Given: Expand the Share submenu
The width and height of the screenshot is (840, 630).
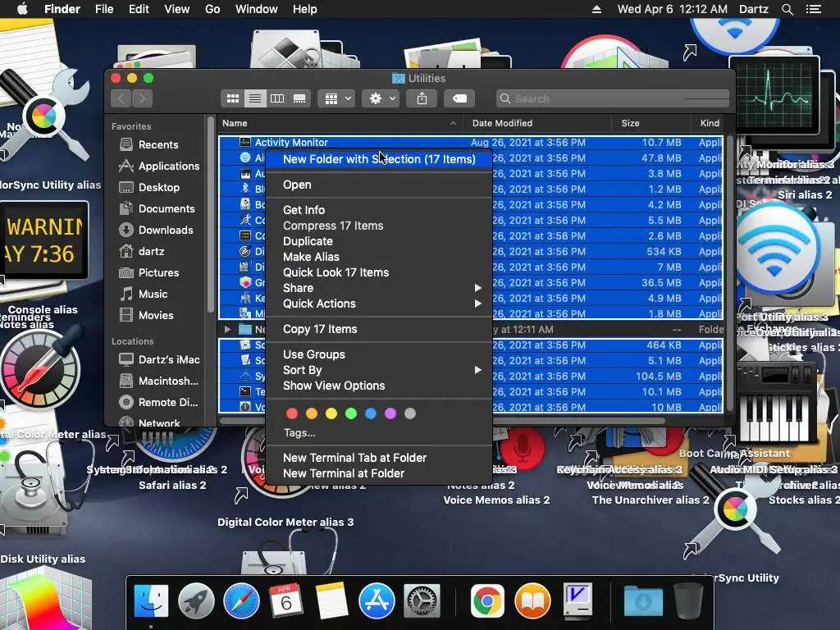Looking at the screenshot, I should [x=379, y=288].
